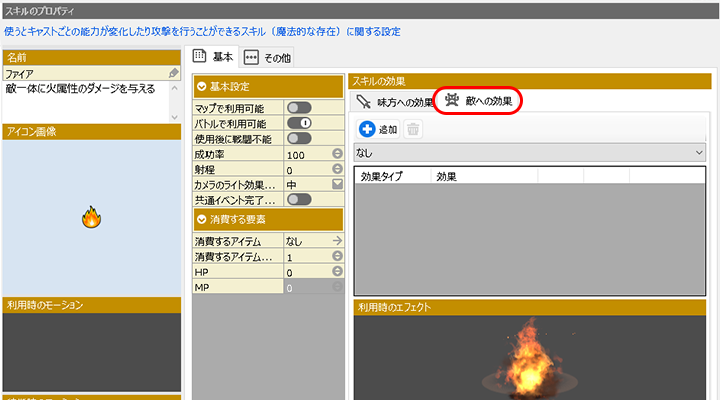Open the 敵への効果 tab
Screen dimensions: 720x400
point(480,101)
